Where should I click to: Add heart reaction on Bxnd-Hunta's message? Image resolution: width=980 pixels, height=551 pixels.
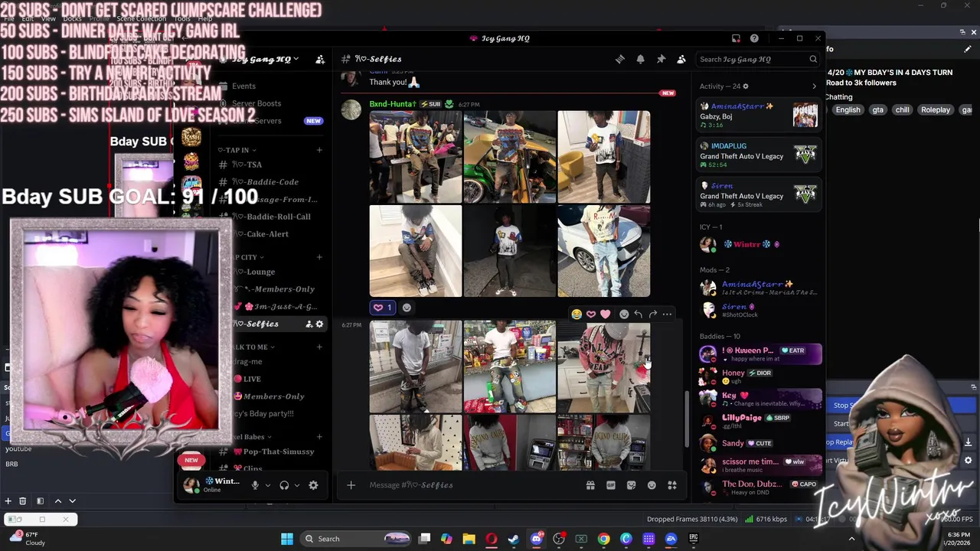pos(381,308)
